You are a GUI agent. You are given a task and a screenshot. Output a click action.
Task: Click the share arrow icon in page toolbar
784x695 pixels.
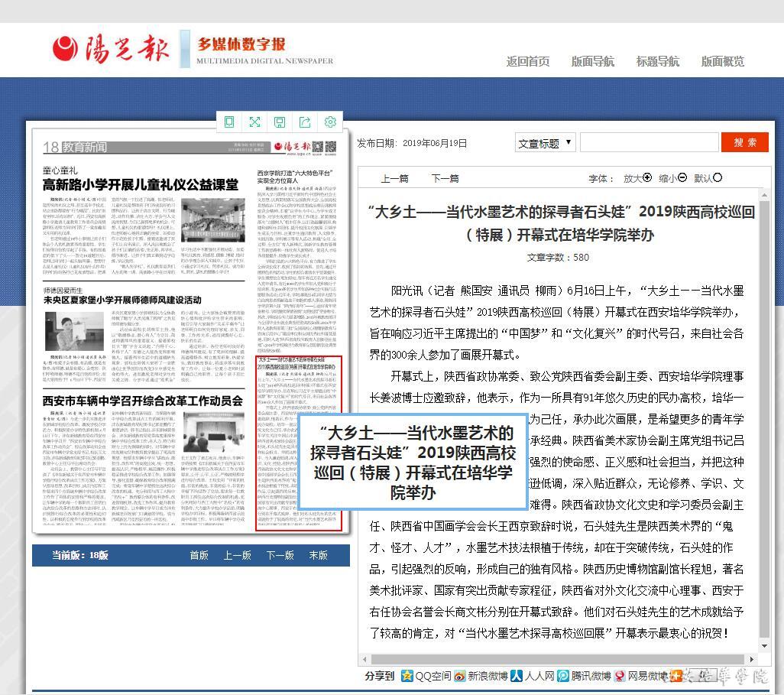305,122
